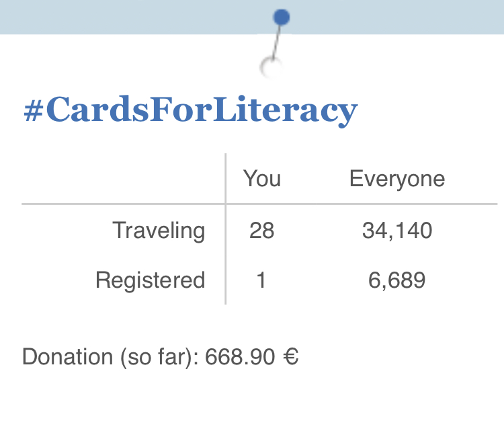Click the Everyone column header
Screen dimensions: 504x437
tap(397, 179)
